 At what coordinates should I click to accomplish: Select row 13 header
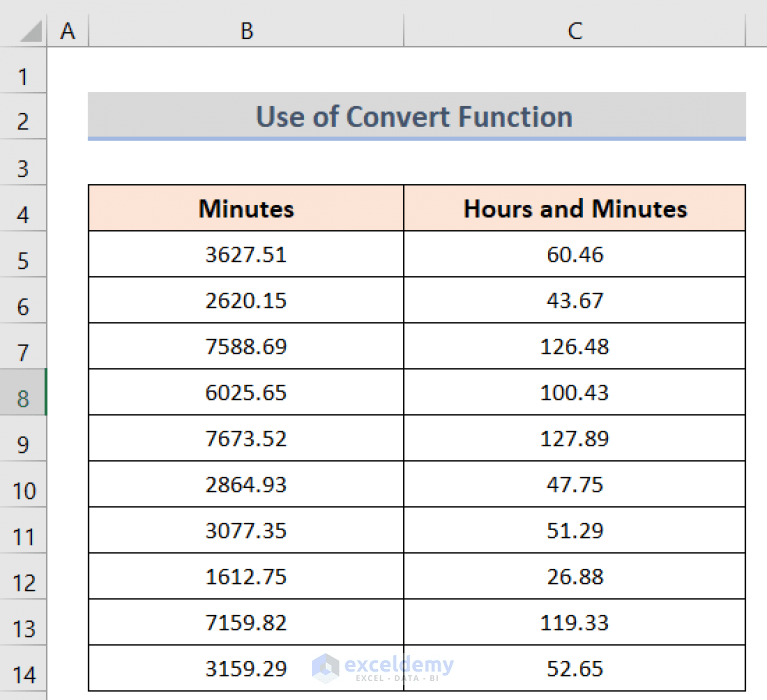click(23, 622)
